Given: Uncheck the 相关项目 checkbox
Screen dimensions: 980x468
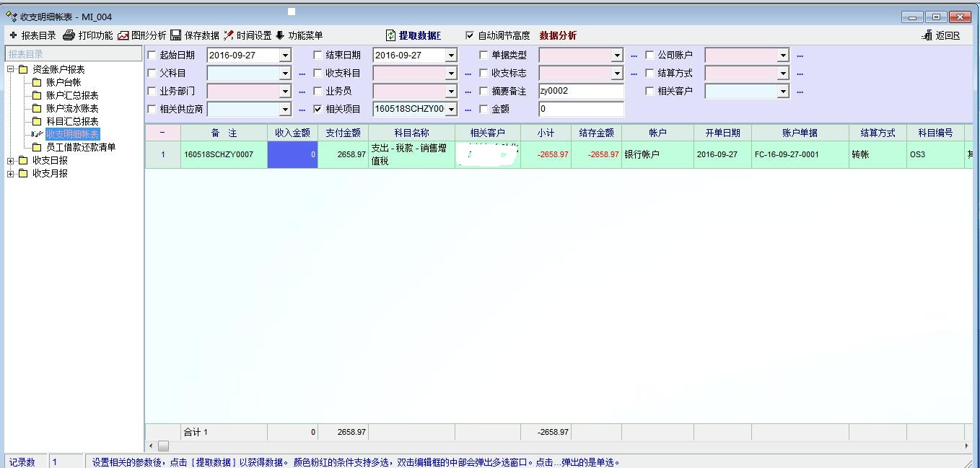Looking at the screenshot, I should [x=318, y=110].
